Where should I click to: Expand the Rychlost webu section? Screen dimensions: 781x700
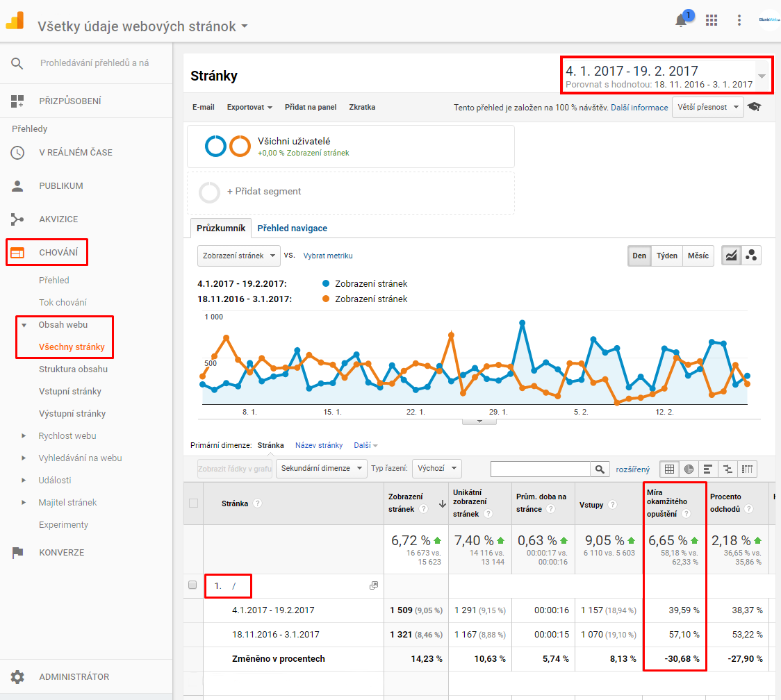pos(24,436)
